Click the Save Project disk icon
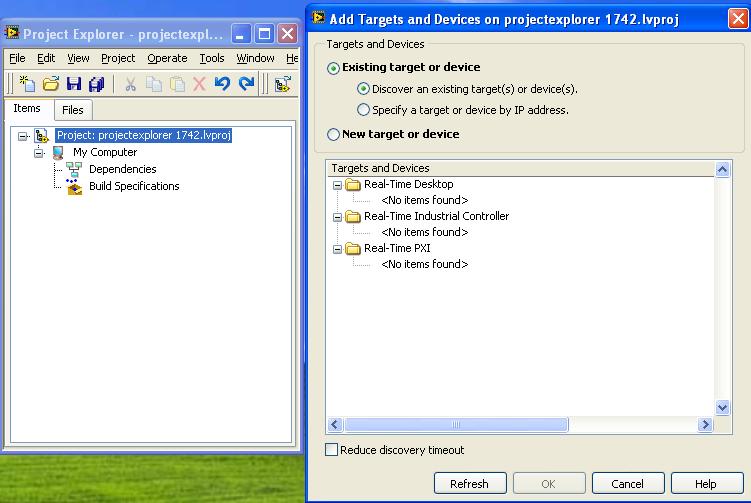Viewport: 751px width, 503px height. pos(74,84)
